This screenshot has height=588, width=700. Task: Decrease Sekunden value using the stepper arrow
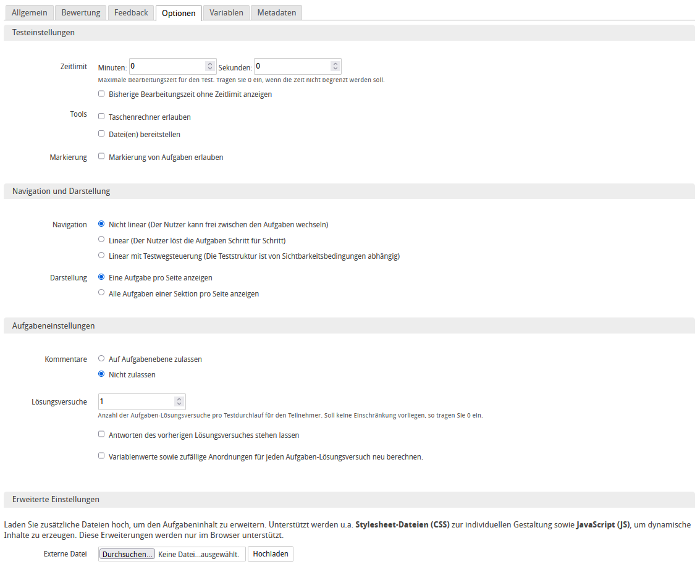click(x=336, y=69)
